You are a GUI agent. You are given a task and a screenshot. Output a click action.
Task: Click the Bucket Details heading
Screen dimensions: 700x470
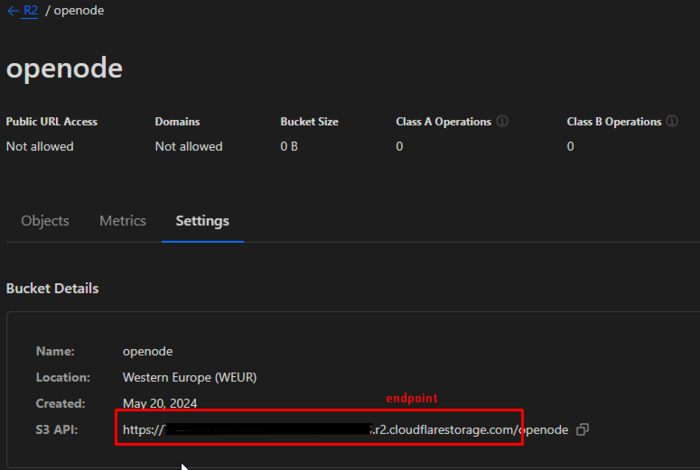coord(52,288)
